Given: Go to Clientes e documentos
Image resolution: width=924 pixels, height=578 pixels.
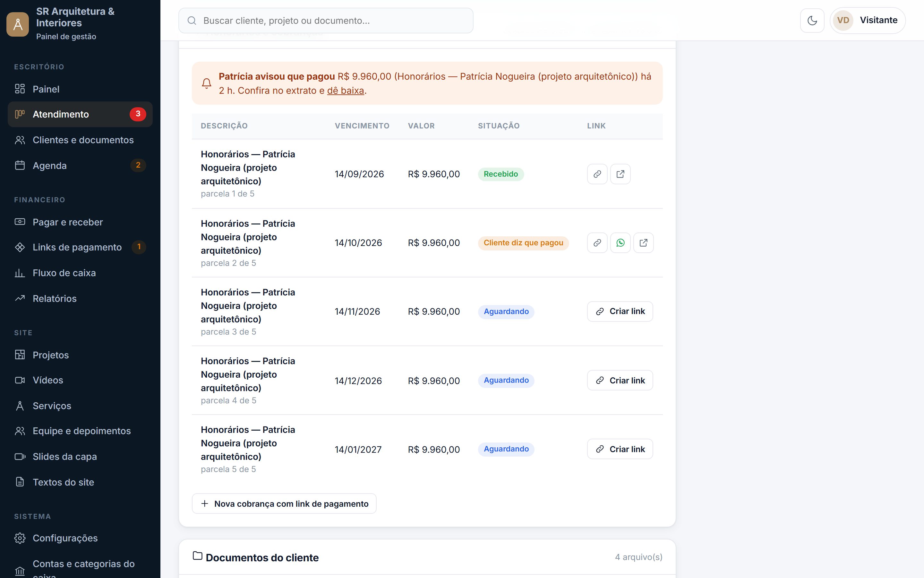Looking at the screenshot, I should [80, 140].
